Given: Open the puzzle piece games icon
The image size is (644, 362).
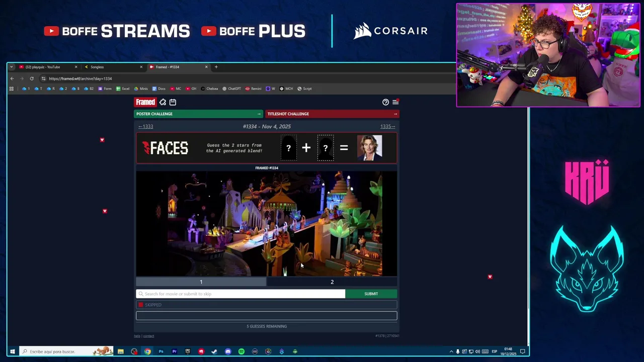Looking at the screenshot, I should pos(163,102).
